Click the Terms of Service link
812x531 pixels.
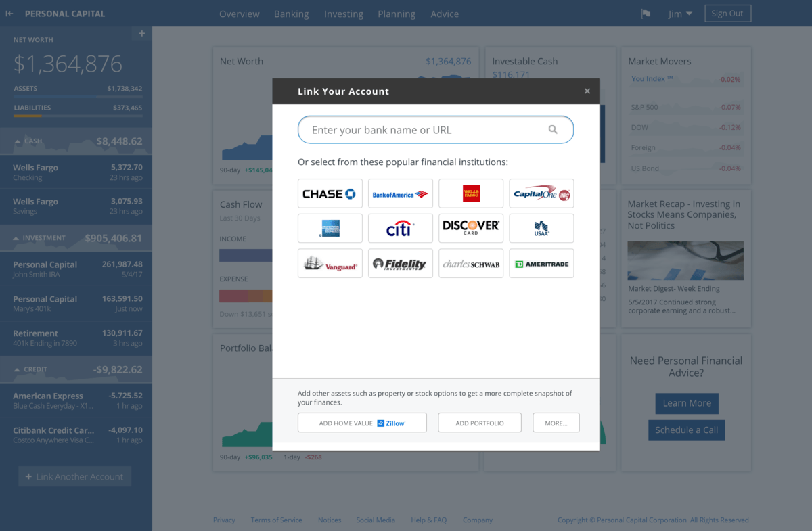click(276, 520)
